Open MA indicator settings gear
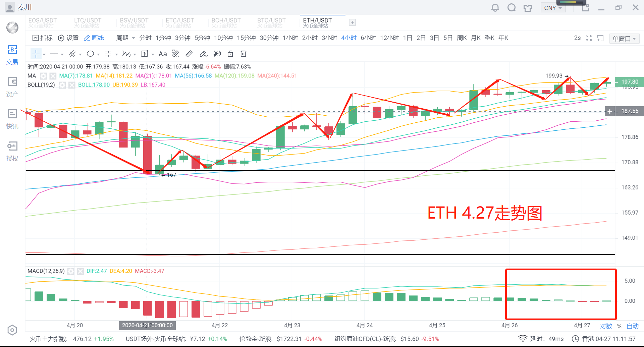644x347 pixels. (x=43, y=76)
